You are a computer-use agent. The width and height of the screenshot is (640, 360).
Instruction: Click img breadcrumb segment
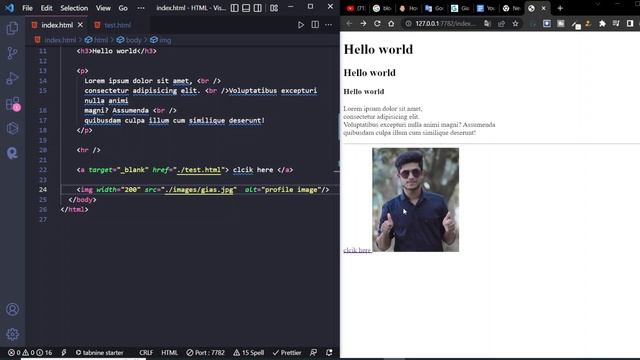pyautogui.click(x=165, y=40)
